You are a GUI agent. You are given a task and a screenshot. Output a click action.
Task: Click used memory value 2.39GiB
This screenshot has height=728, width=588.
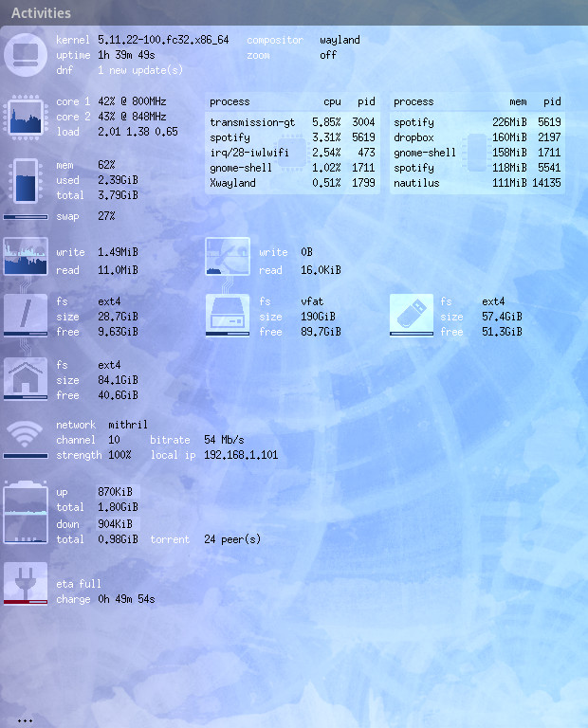118,180
